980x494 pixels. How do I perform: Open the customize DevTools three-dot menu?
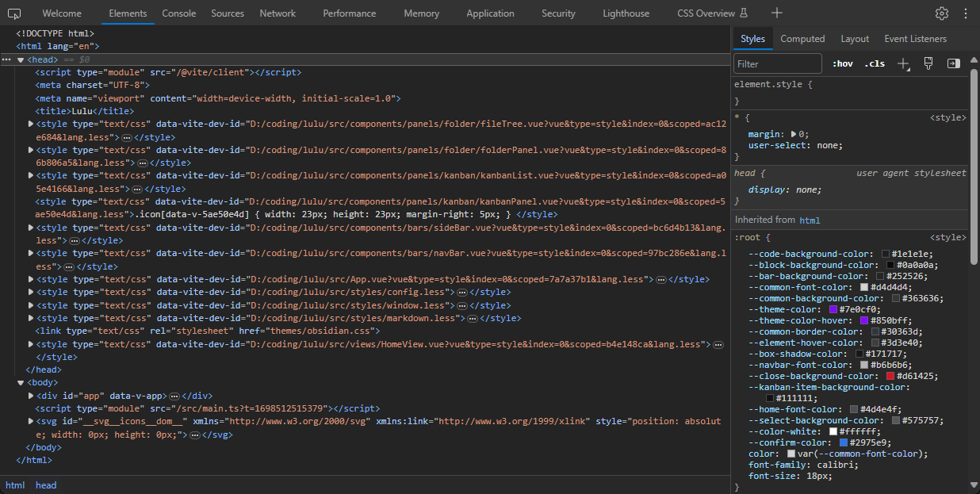point(965,13)
